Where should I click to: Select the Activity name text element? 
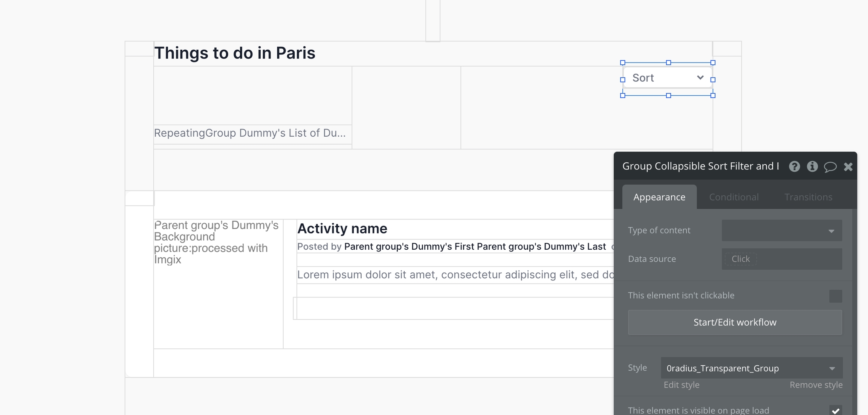pyautogui.click(x=342, y=229)
